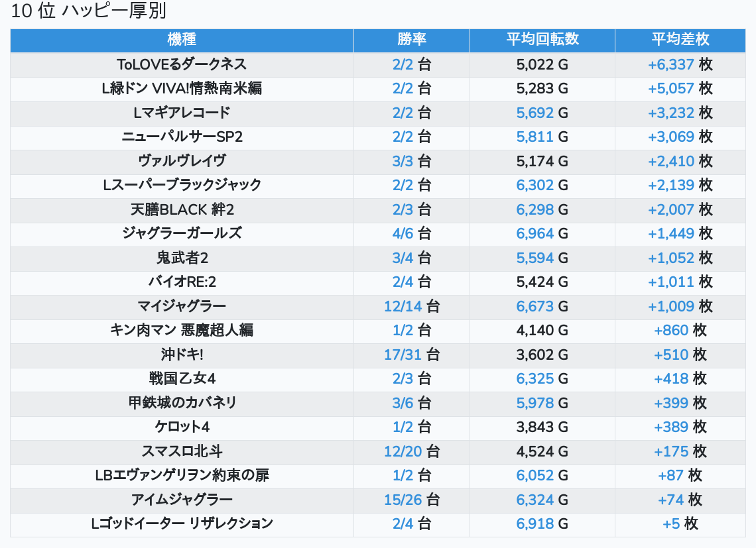Viewport: 756px width, 548px height.
Task: Click the +418 枚 average difference value
Action: (x=680, y=378)
